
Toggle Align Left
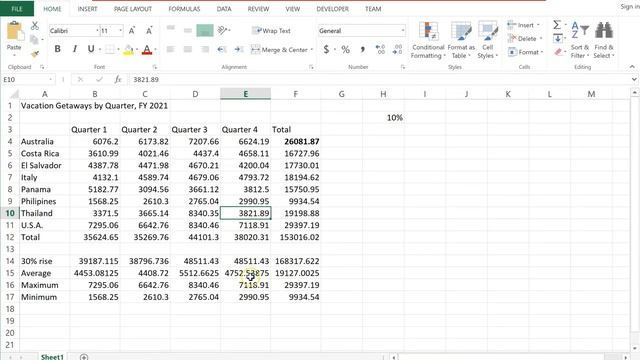171,49
